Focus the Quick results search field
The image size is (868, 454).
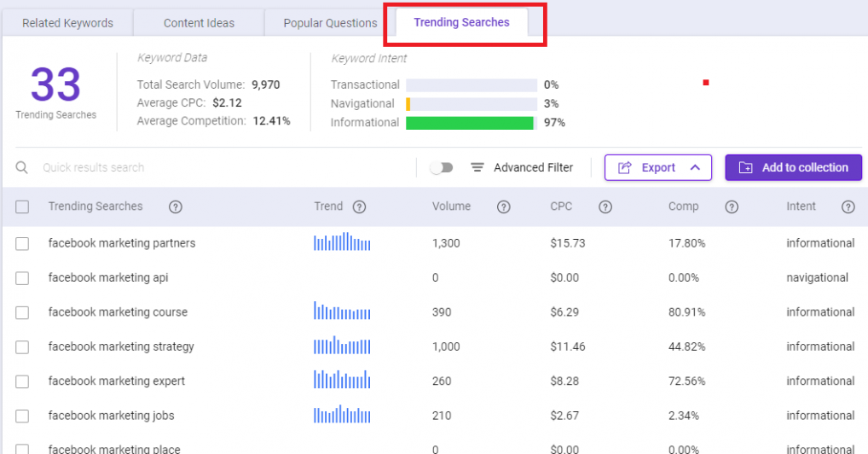point(227,167)
